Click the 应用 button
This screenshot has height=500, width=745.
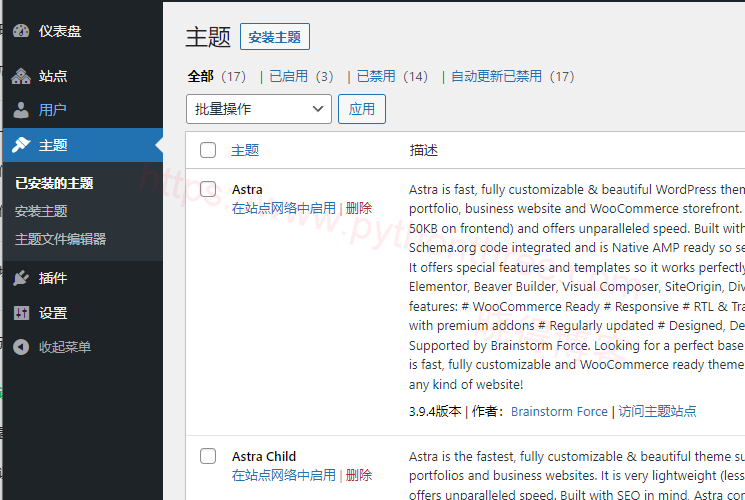pyautogui.click(x=362, y=109)
